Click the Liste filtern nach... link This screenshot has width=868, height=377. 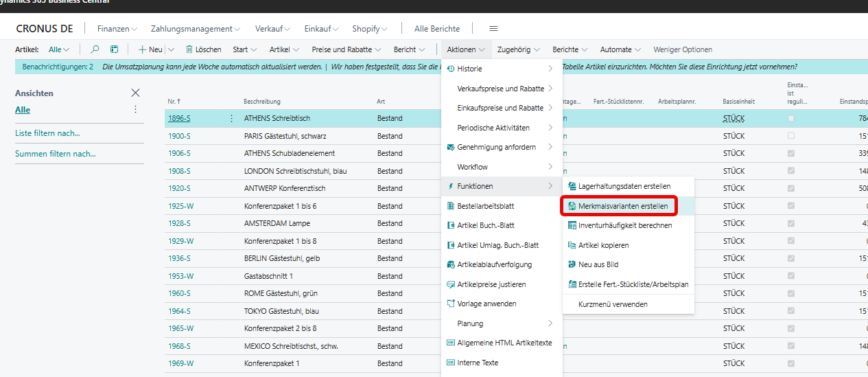coord(47,133)
